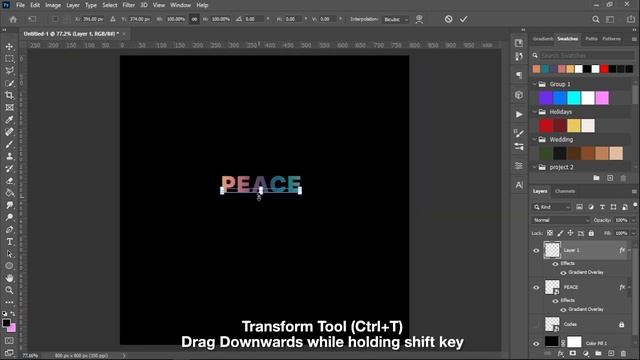The image size is (640, 360).
Task: Pick the yellow Holidays swatch
Action: (573, 126)
